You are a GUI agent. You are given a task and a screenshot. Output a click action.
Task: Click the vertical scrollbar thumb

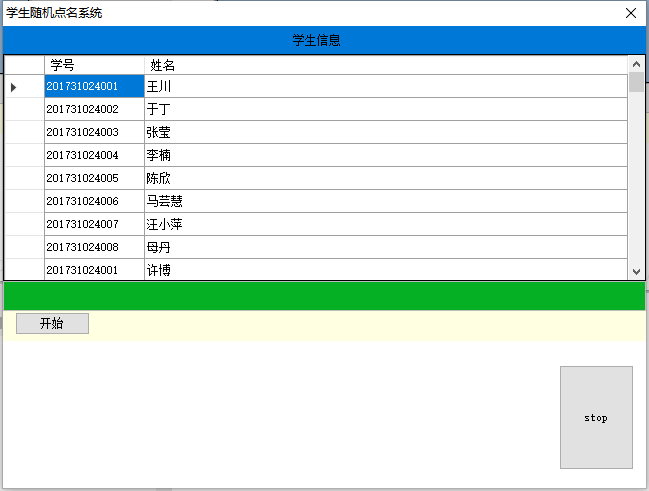click(636, 82)
